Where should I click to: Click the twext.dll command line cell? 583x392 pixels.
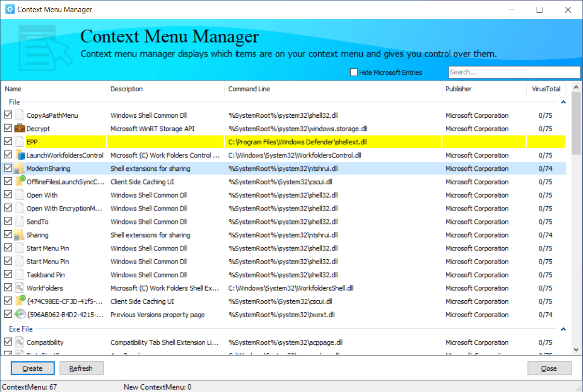(x=282, y=315)
